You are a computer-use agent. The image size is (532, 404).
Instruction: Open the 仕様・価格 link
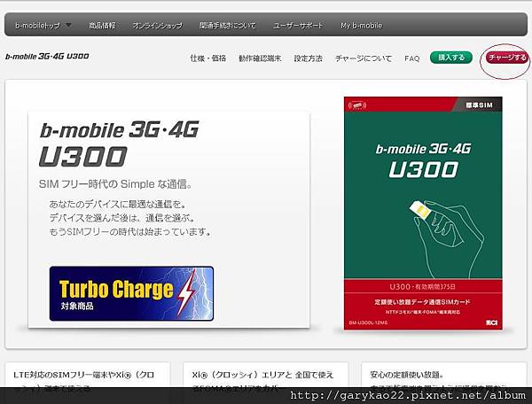[208, 58]
